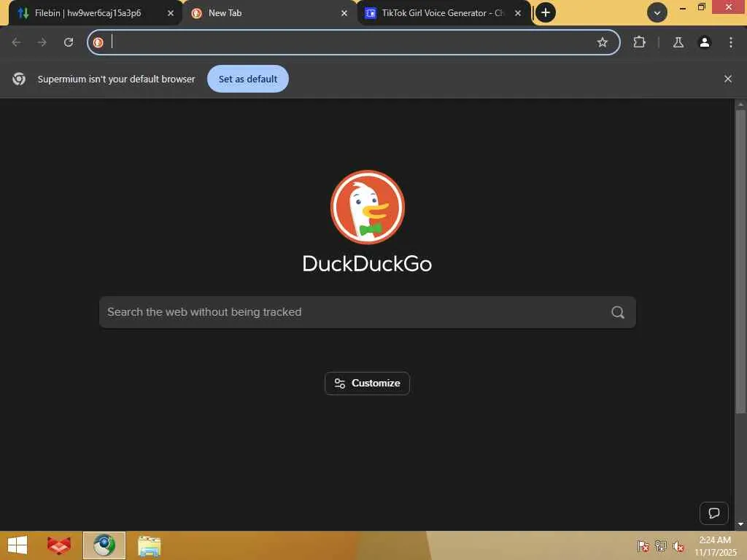Click Set as default button

[248, 79]
